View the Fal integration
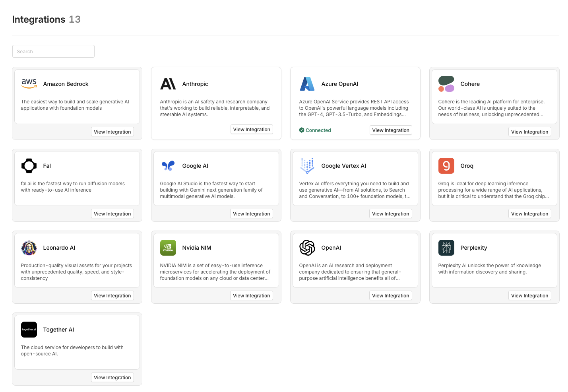This screenshot has width=568, height=392. [x=112, y=214]
